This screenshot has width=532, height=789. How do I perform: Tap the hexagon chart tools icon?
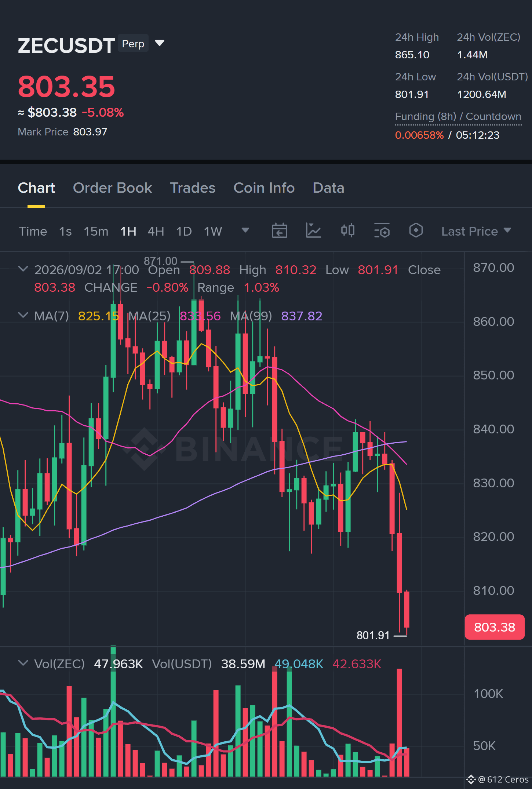click(416, 230)
